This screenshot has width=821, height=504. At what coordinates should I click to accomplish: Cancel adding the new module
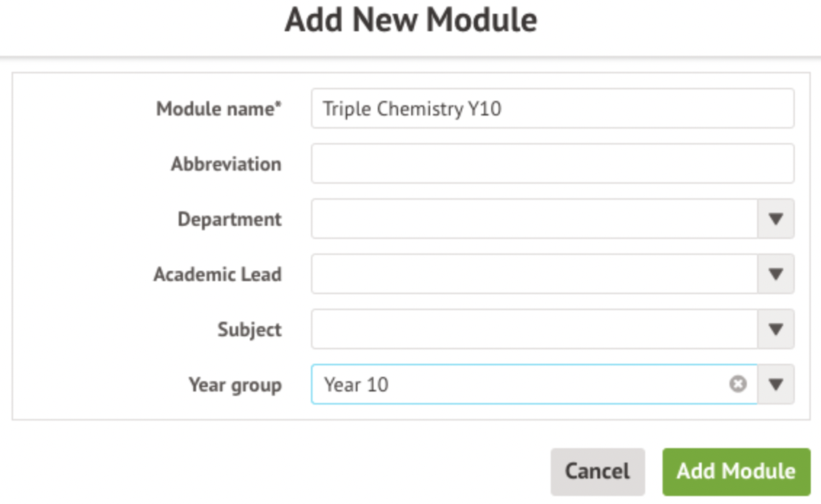tap(597, 471)
